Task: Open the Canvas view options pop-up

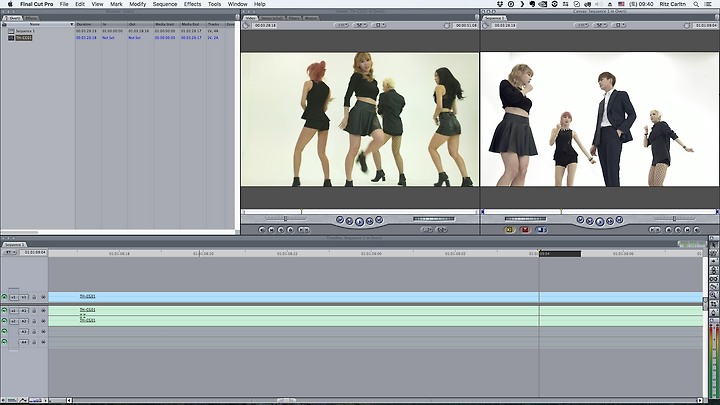Action: click(x=619, y=25)
